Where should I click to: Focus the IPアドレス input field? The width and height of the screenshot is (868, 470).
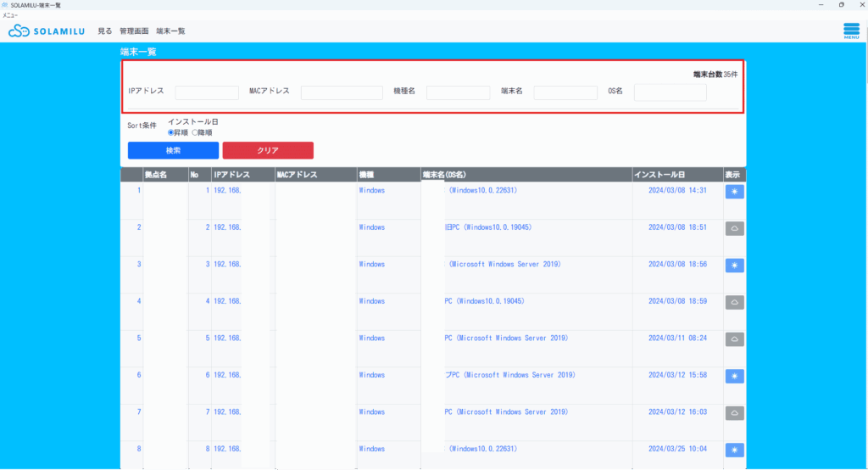click(x=207, y=92)
